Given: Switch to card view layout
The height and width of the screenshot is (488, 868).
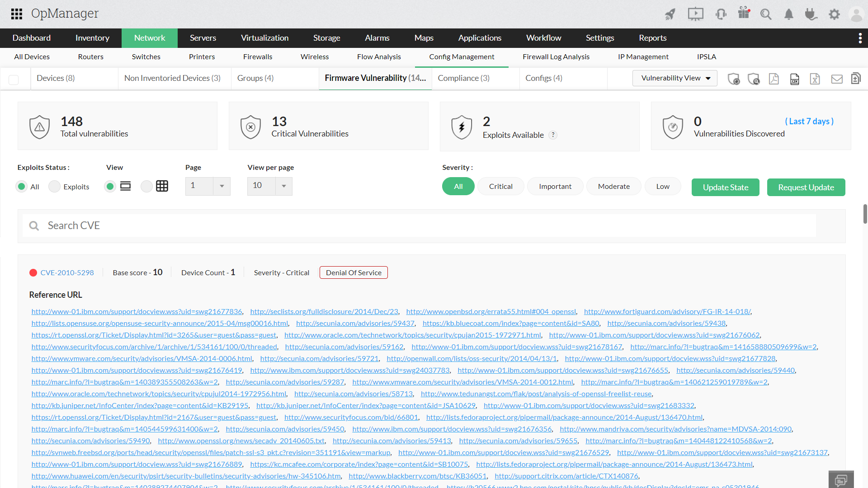Looking at the screenshot, I should pyautogui.click(x=146, y=186).
